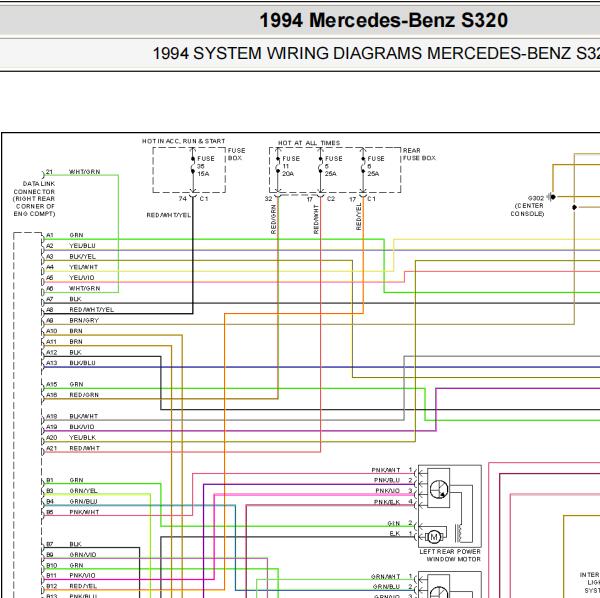This screenshot has height=598, width=600.
Task: Click the motor M symbol in left rear window motor
Action: [x=434, y=538]
